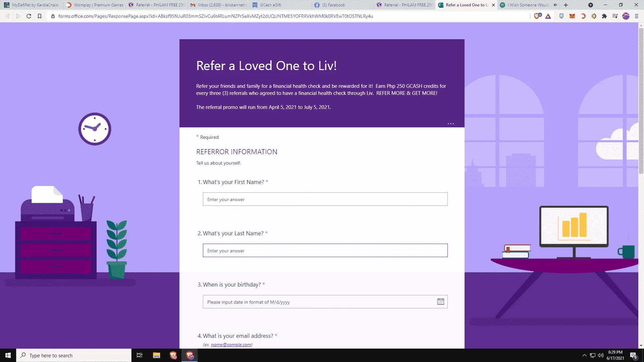Open the media control playlist icon
Screen dimensions: 644x362
pyautogui.click(x=615, y=16)
